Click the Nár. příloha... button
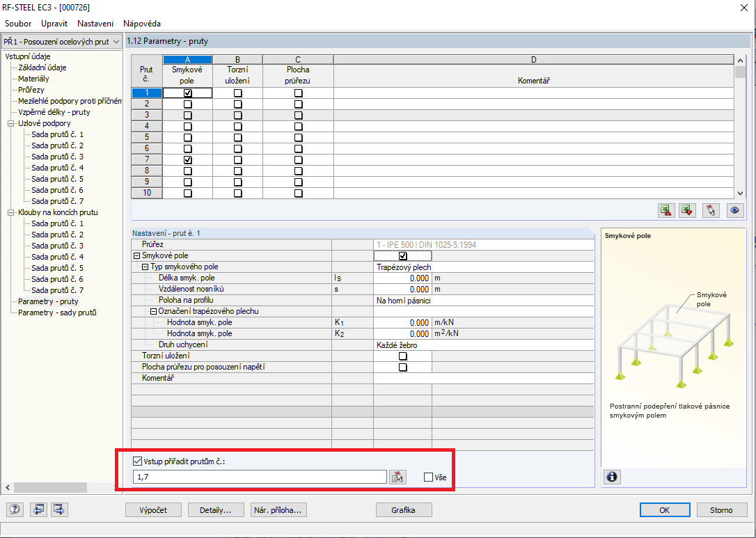Screen dimensions: 756x538 pyautogui.click(x=278, y=510)
